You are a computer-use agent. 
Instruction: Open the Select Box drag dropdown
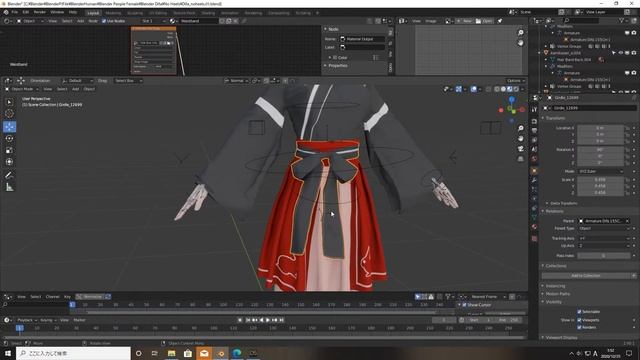(x=128, y=81)
